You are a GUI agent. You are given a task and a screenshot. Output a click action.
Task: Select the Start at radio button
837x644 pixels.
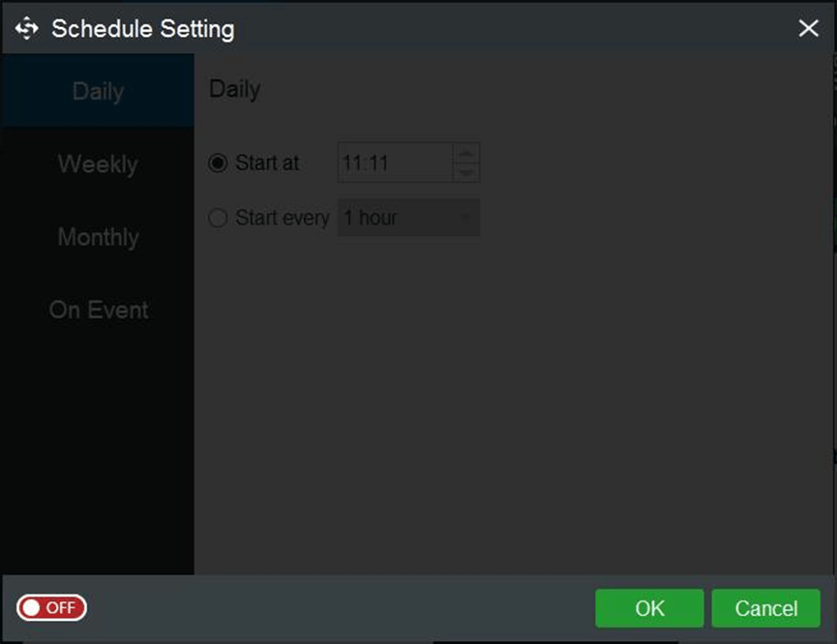[218, 163]
